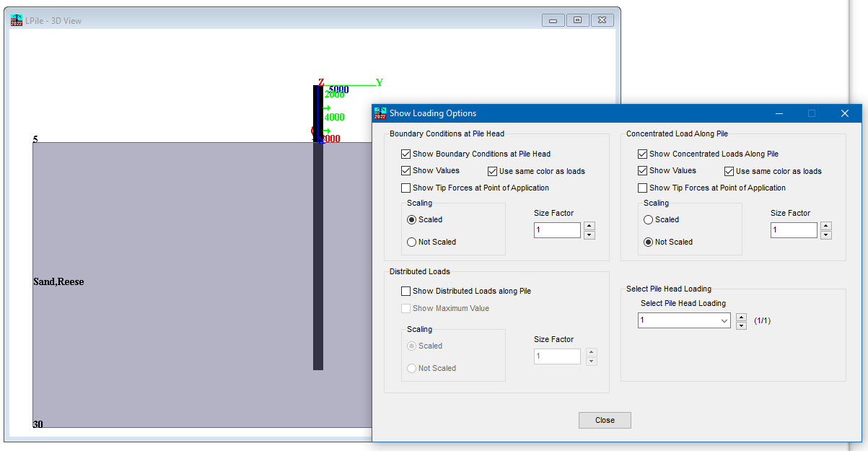Uncheck Show Boundary Conditions at Pile Head
The image size is (868, 451).
pos(406,154)
